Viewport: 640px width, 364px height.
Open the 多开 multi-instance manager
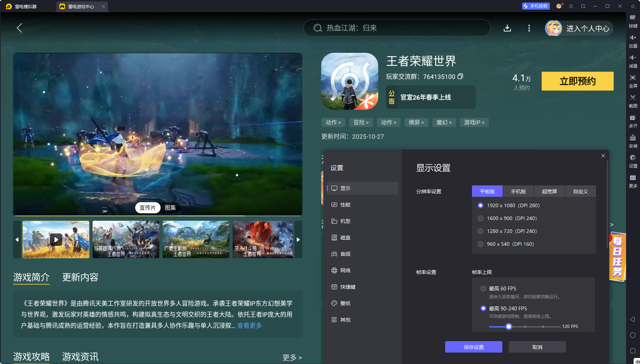click(632, 121)
